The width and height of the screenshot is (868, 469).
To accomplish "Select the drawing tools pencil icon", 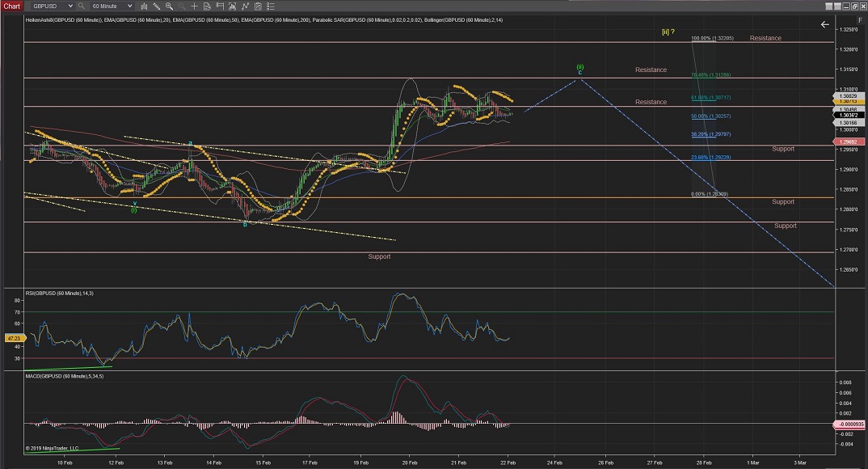I will click(155, 6).
